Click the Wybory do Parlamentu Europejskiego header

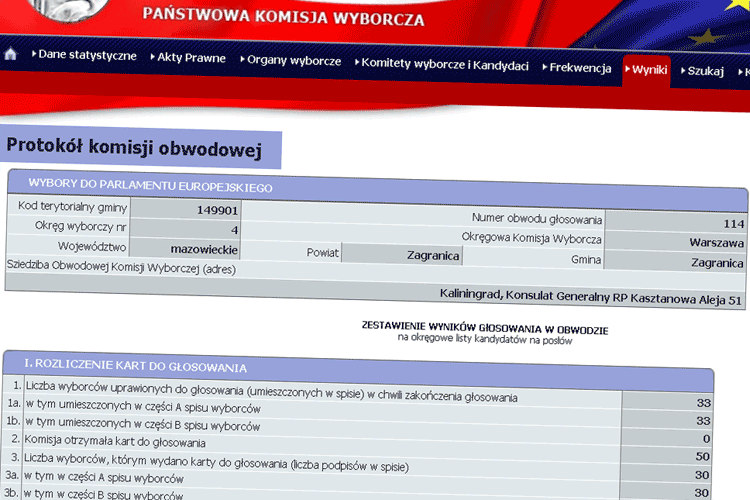coord(150,185)
